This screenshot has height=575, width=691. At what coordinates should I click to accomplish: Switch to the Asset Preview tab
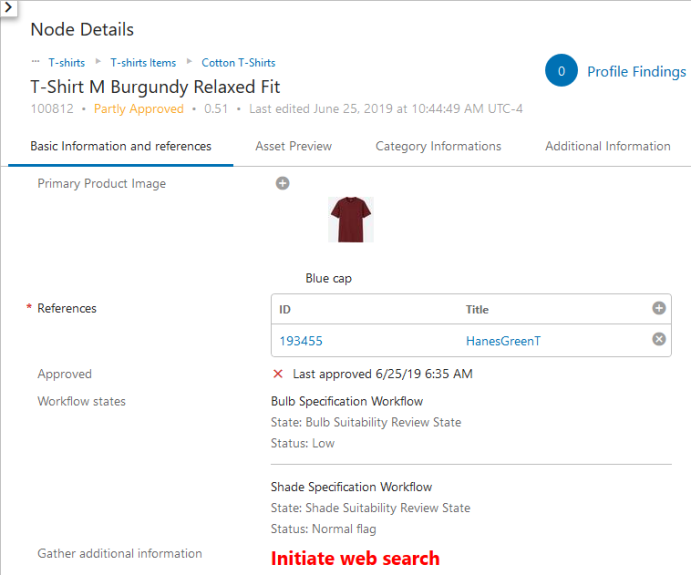pos(293,146)
